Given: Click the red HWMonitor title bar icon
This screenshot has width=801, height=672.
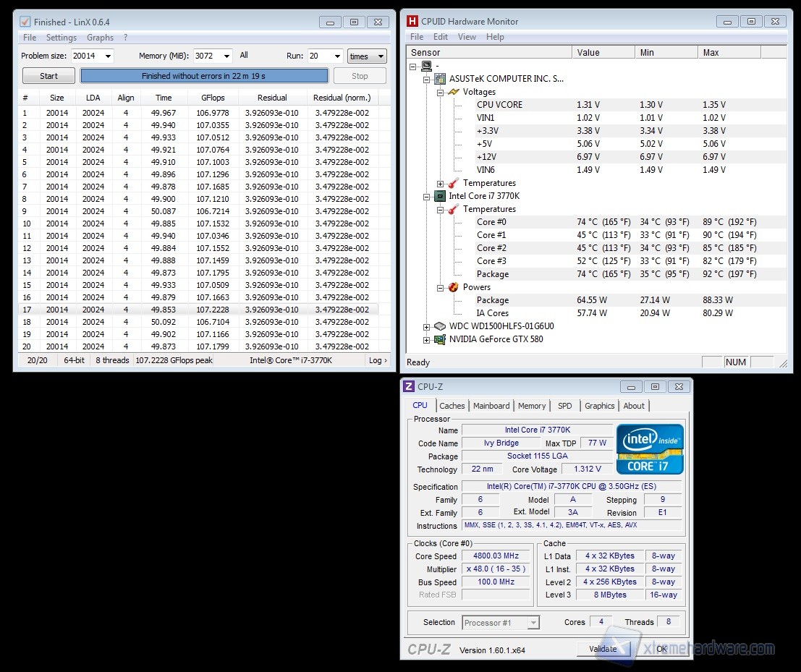Looking at the screenshot, I should point(412,21).
